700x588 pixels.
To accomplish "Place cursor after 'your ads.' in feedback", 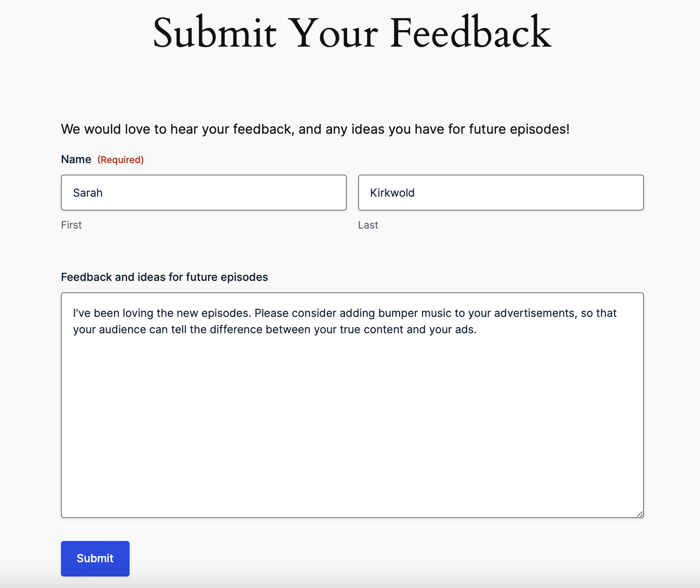I will coord(477,330).
